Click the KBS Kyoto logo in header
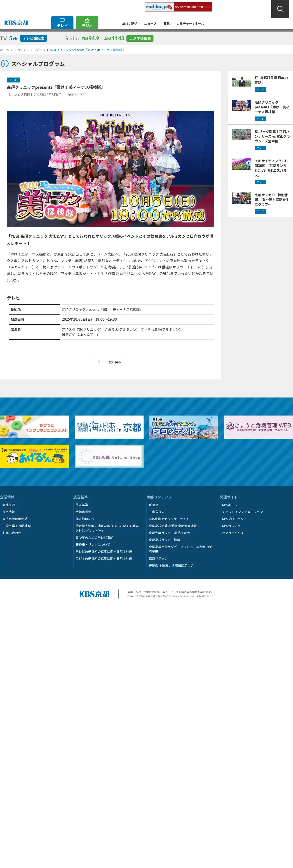The image size is (293, 868). (x=16, y=23)
